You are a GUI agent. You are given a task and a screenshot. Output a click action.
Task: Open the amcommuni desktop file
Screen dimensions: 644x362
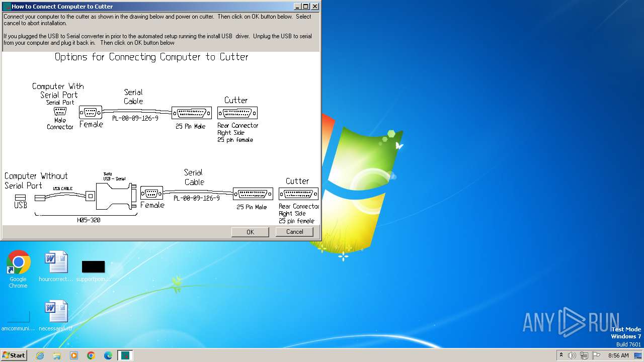point(18,320)
